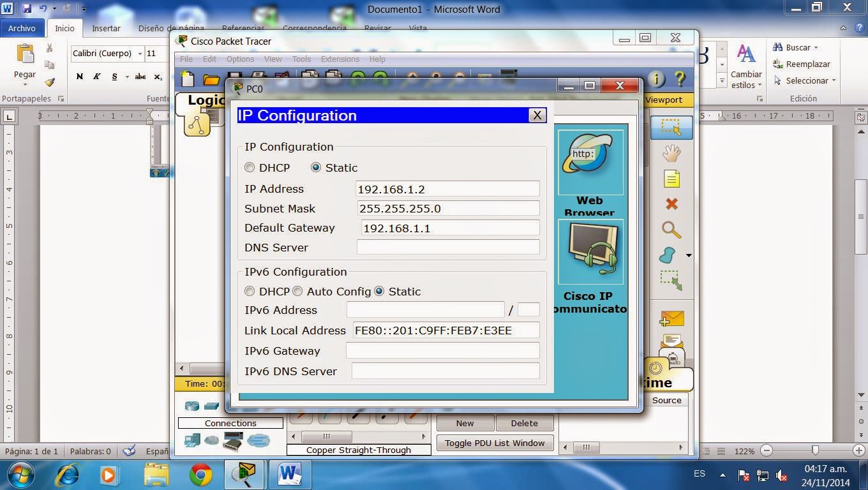Image resolution: width=868 pixels, height=490 pixels.
Task: Set IPv6 configuration to DHCP
Action: point(250,291)
